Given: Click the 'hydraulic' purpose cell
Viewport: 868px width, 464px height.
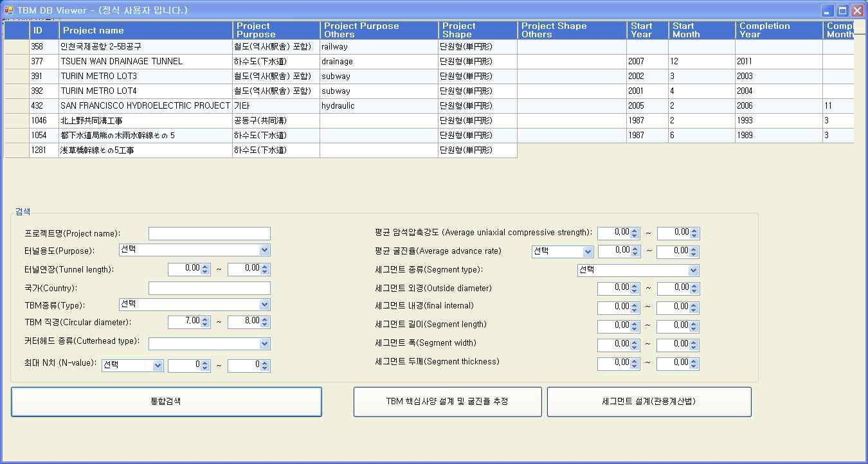Looking at the screenshot, I should [379, 106].
